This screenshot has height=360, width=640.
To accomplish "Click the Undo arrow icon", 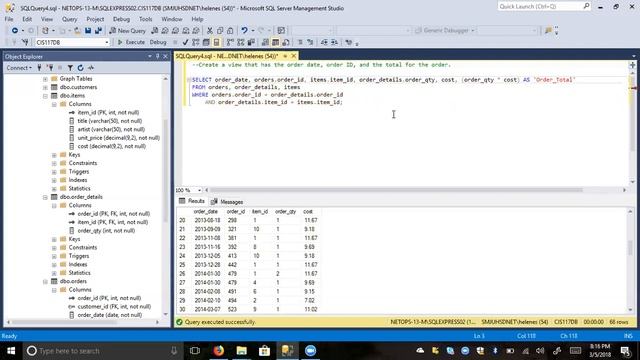I will pyautogui.click(x=244, y=31).
